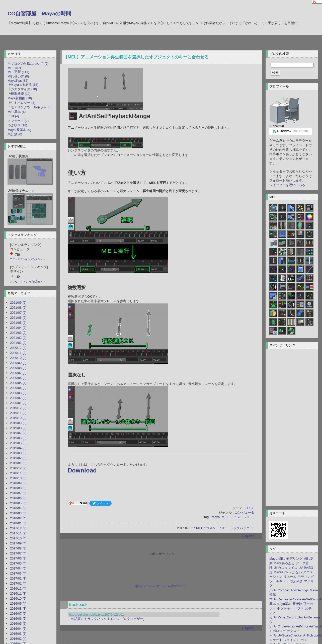Open the 3DCG theme link

(250, 508)
